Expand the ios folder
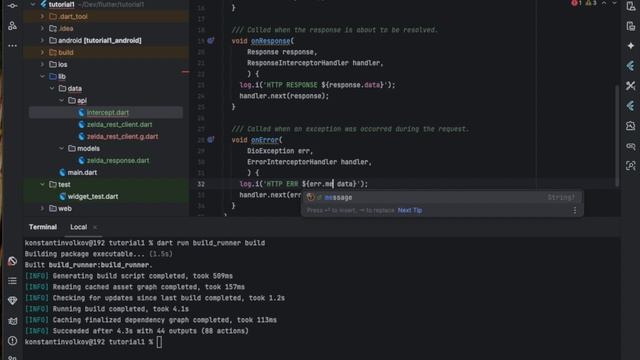 click(x=42, y=64)
